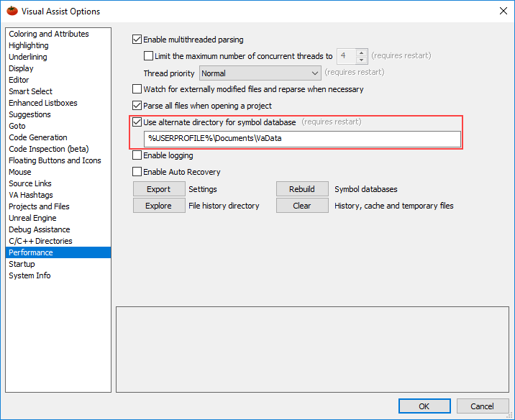Clear history, cache and temporary files
This screenshot has width=515, height=420.
(x=302, y=206)
